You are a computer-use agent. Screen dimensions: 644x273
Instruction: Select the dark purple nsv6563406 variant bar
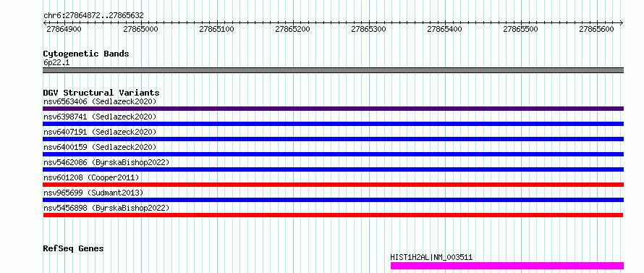[x=333, y=109]
